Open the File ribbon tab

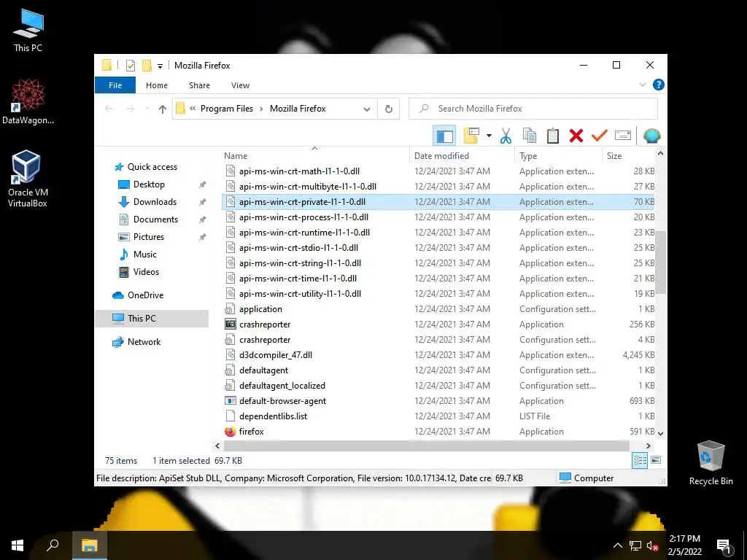(x=115, y=85)
